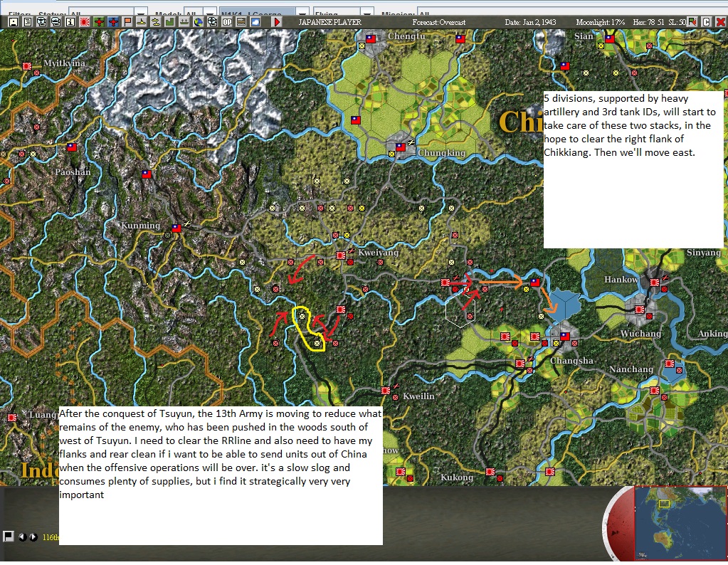Open the Flying filter dropdown arrow

[x=367, y=12]
